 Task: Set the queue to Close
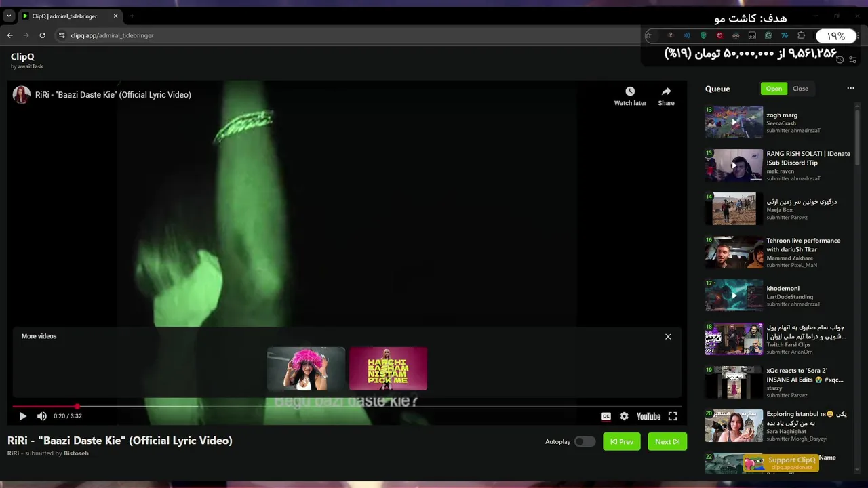800,89
